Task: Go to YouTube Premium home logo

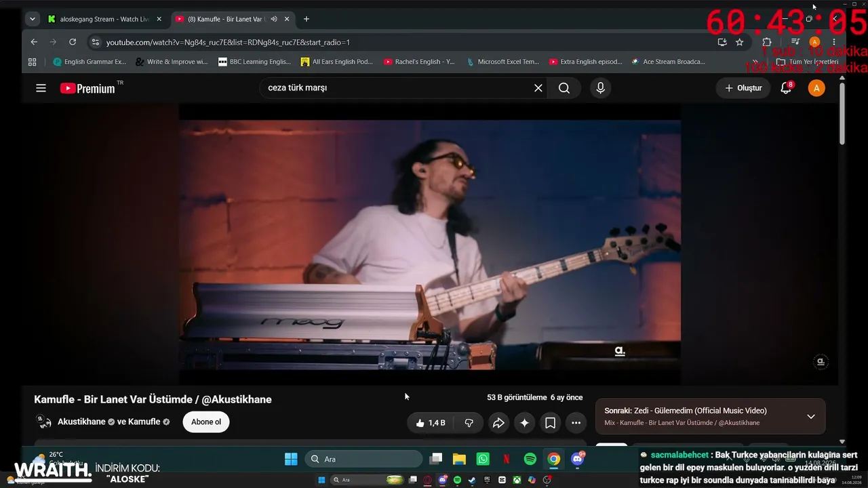Action: click(87, 88)
